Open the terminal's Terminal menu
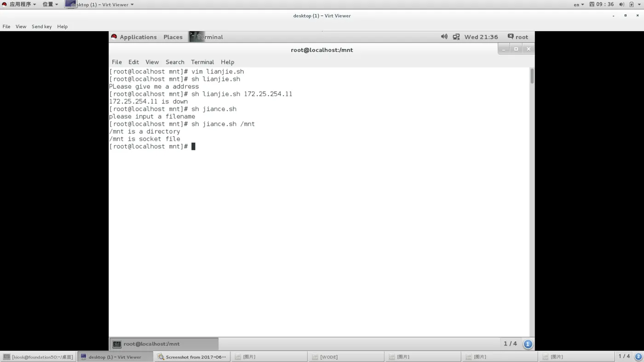The image size is (644, 362). pos(202,62)
